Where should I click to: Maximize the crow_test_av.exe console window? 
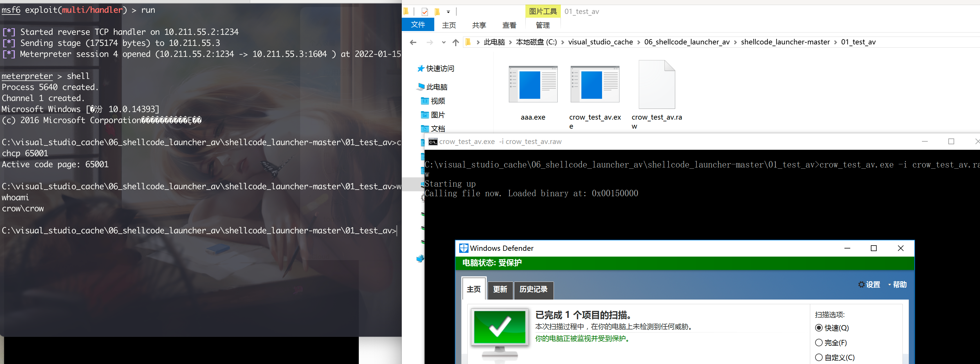click(x=951, y=141)
